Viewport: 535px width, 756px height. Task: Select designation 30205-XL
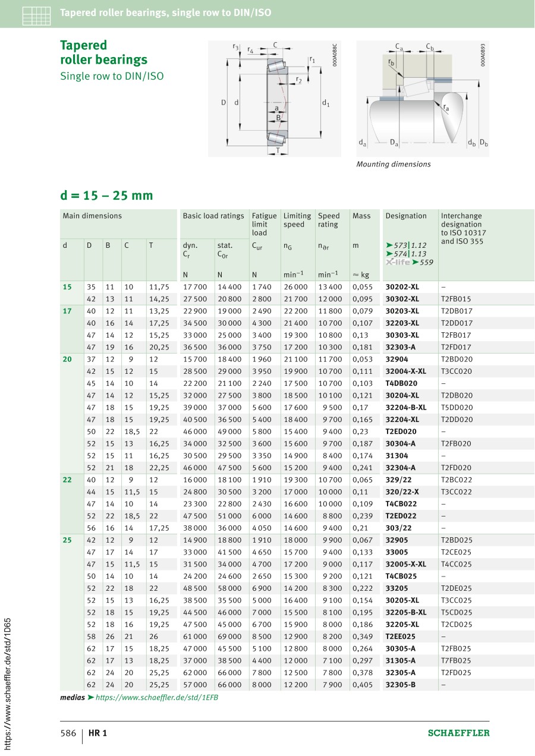402,601
